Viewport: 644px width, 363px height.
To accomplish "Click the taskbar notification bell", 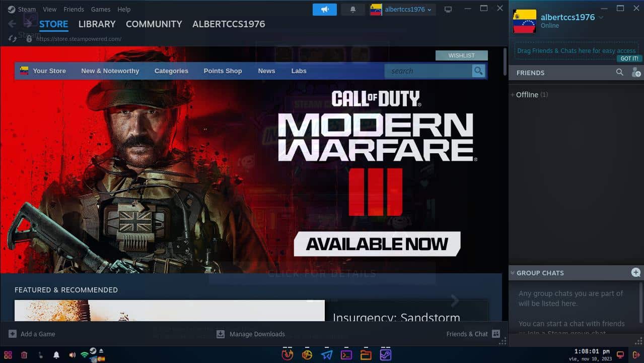I will tap(56, 355).
